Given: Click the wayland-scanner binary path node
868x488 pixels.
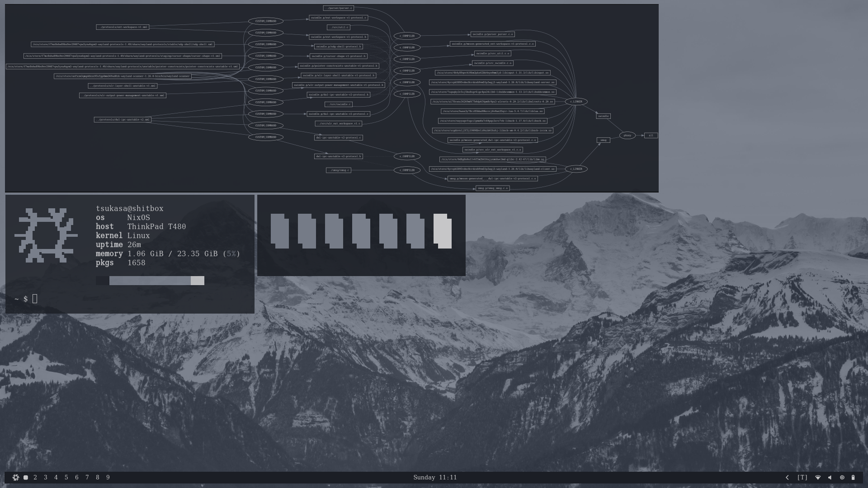Looking at the screenshot, I should [x=123, y=76].
